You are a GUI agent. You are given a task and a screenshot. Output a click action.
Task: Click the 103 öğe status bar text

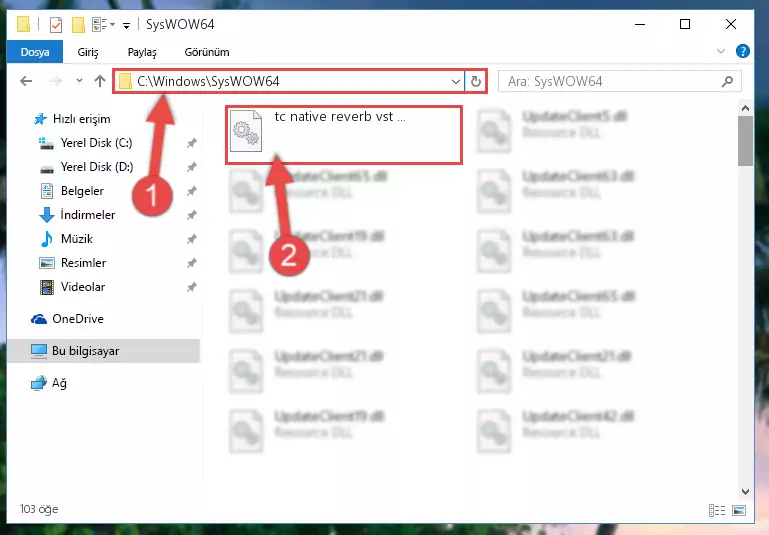click(x=39, y=510)
